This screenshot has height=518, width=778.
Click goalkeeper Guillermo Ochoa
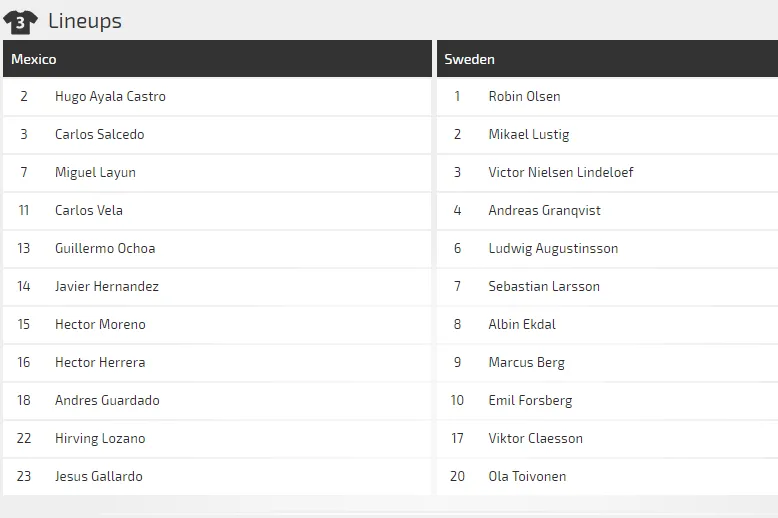pos(105,249)
